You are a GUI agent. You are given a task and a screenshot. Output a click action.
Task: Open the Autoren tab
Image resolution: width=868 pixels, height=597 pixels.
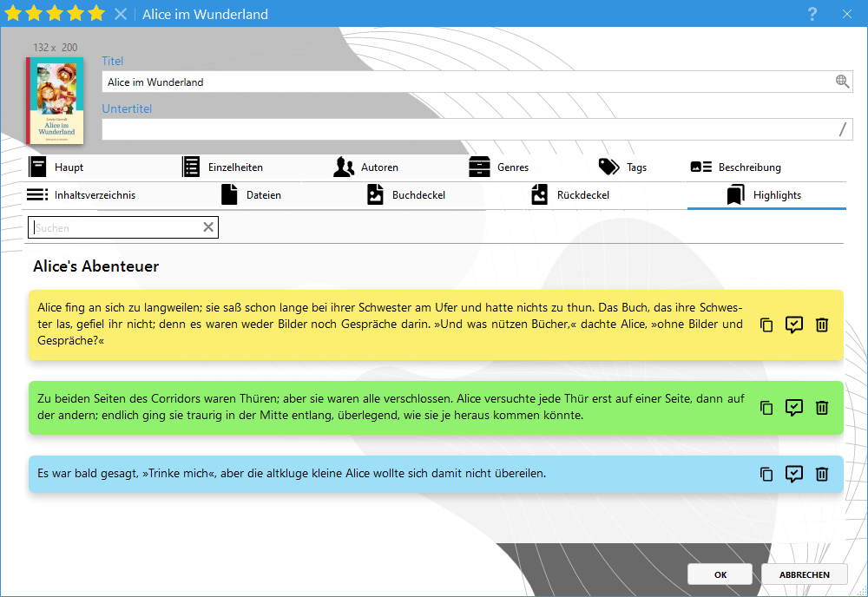(367, 167)
